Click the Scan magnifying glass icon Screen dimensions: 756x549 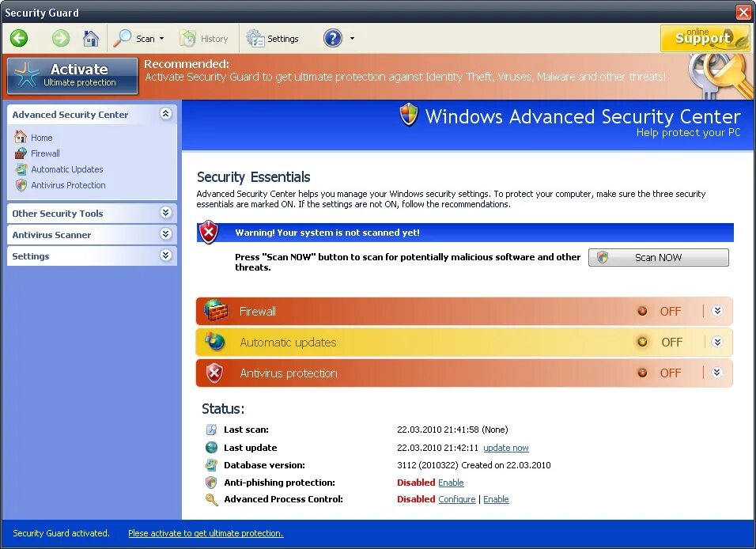[x=122, y=38]
